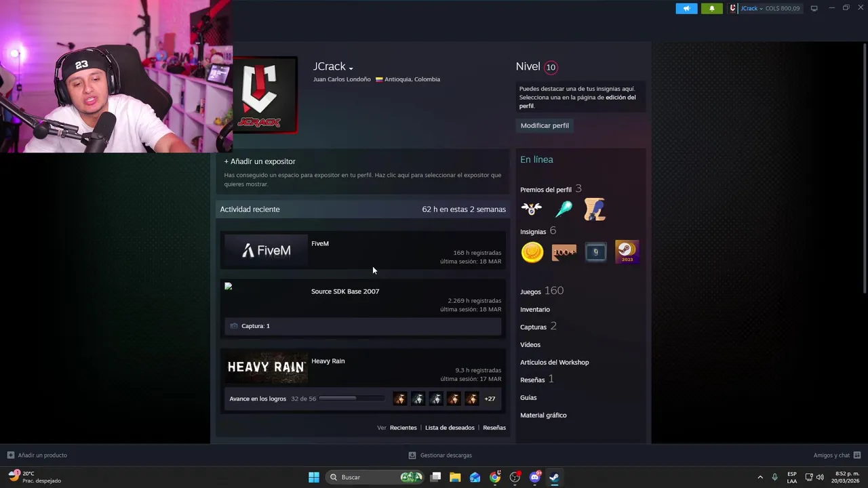Click the '100+' game collector badge

point(564,252)
